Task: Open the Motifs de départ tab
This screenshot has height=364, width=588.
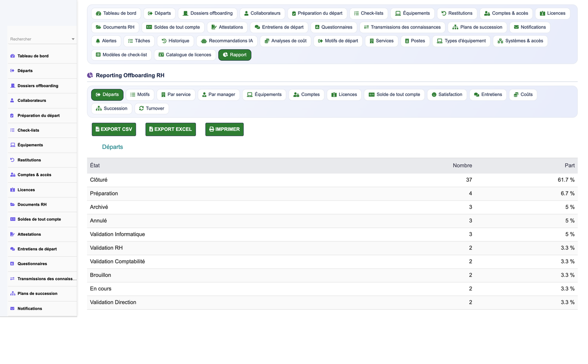Action: click(338, 41)
